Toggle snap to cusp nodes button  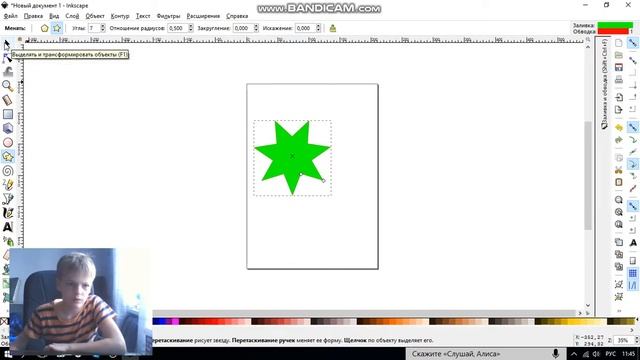pos(633,164)
